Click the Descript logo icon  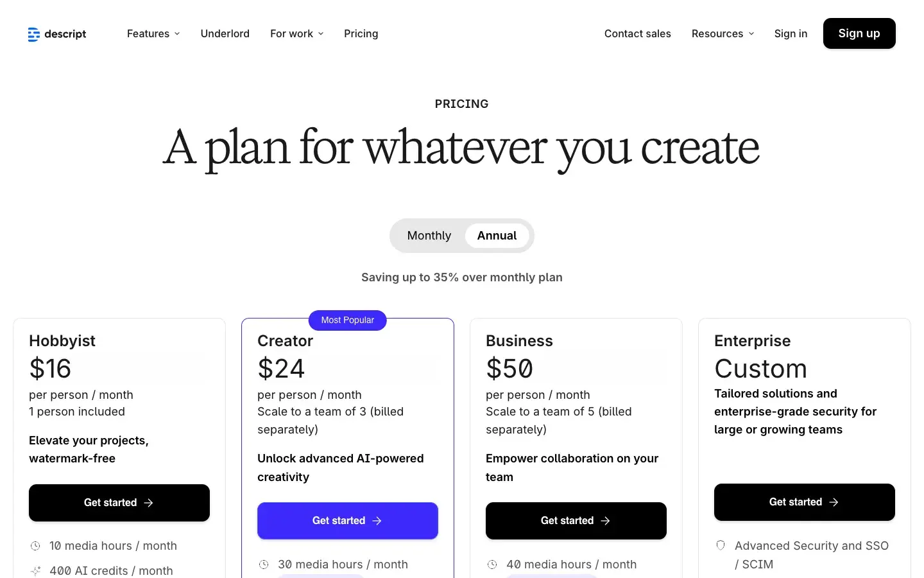[x=34, y=34]
